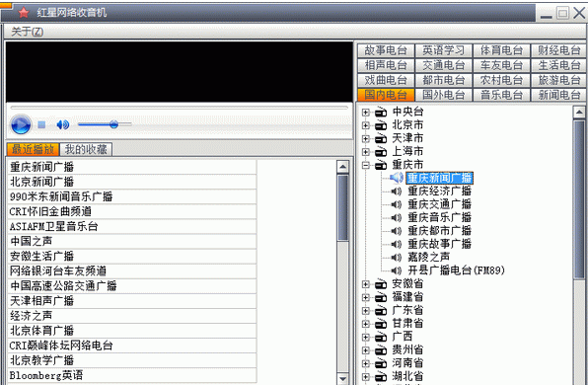Expand the 安徽省 tree node

click(x=366, y=284)
